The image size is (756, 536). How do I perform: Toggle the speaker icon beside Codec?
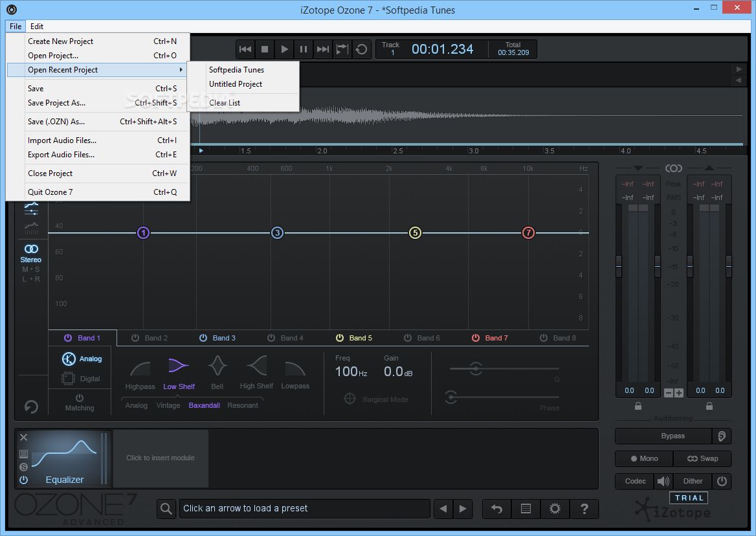pyautogui.click(x=664, y=481)
